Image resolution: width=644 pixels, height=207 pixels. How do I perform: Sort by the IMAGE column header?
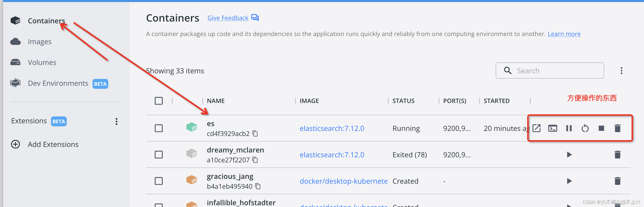309,101
